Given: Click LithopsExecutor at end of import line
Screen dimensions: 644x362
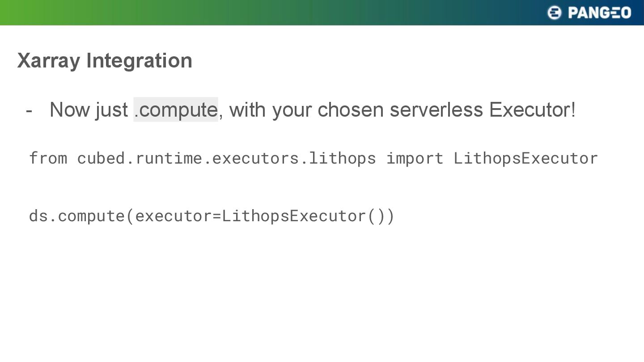Looking at the screenshot, I should 525,158.
